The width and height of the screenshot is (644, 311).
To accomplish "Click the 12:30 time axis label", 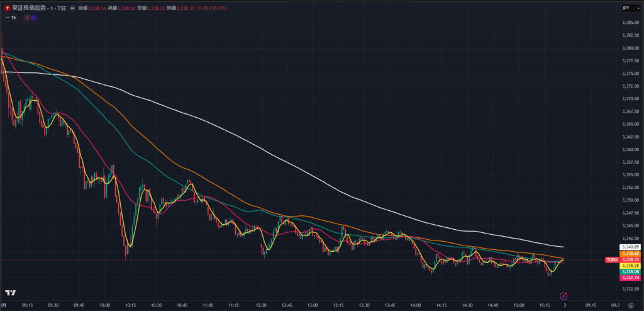I will click(x=261, y=305).
